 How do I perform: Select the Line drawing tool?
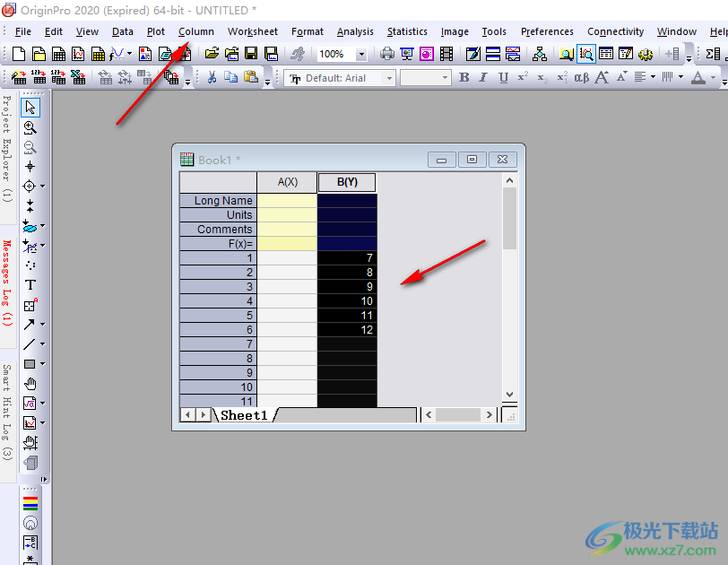29,344
